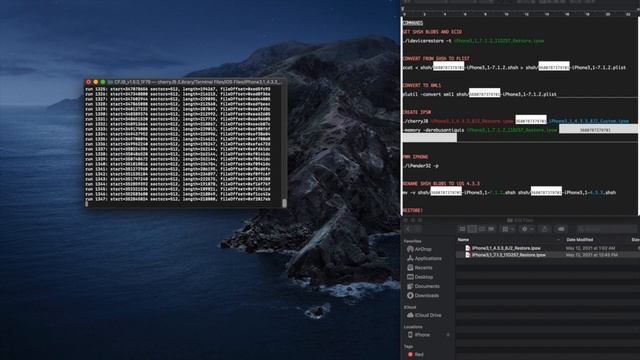Image resolution: width=640 pixels, height=360 pixels.
Task: Switch Finder to gallery view
Action: click(x=491, y=229)
